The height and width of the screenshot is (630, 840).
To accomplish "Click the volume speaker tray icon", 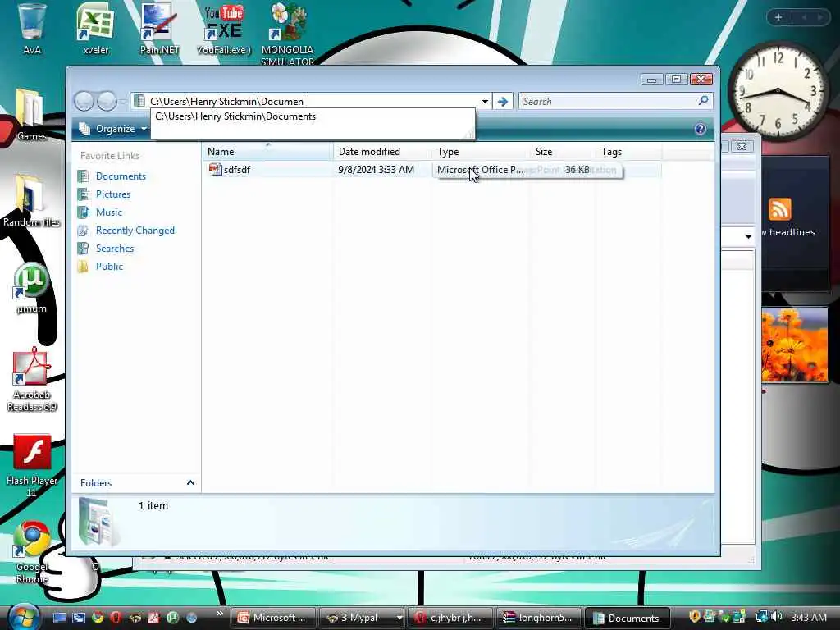I will point(777,617).
